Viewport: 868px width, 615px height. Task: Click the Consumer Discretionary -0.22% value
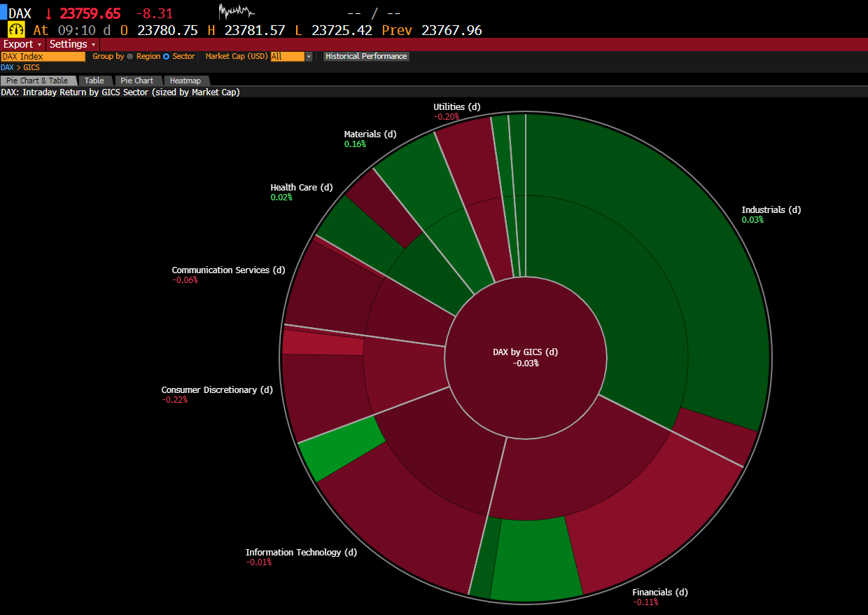tap(174, 399)
